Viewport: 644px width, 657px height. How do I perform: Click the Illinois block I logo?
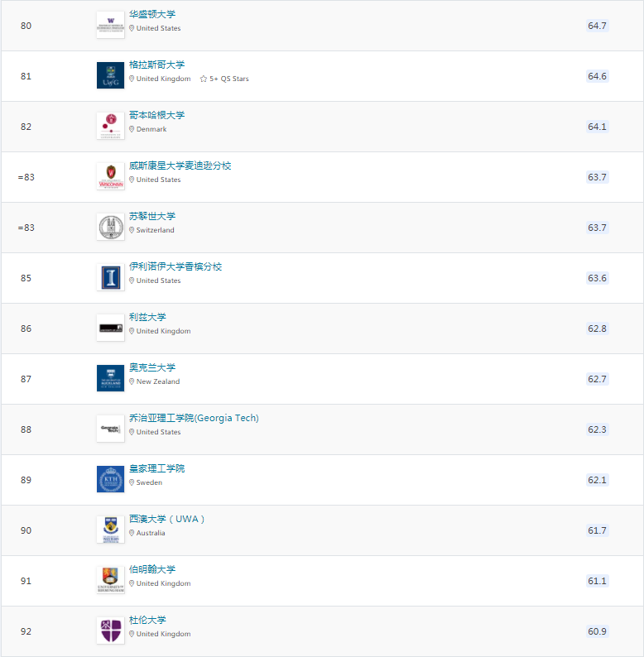pos(110,277)
